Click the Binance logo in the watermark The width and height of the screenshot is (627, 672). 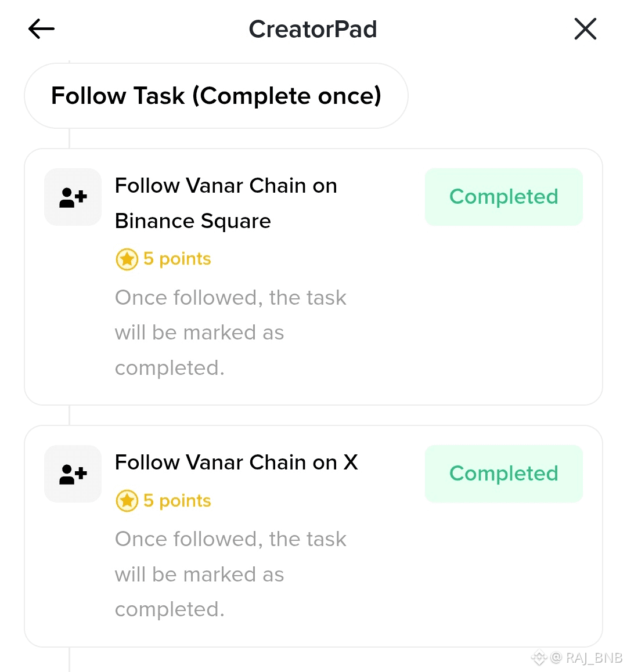point(539,657)
